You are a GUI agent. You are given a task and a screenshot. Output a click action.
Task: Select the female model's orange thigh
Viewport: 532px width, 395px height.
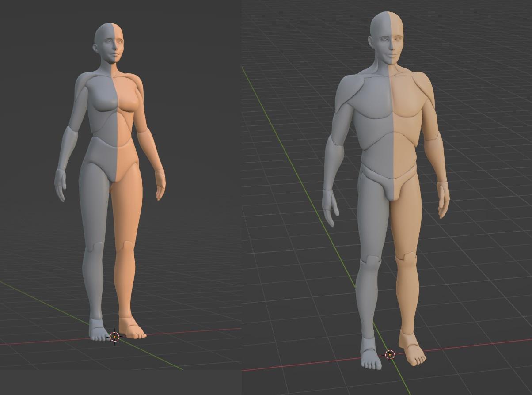pos(127,208)
